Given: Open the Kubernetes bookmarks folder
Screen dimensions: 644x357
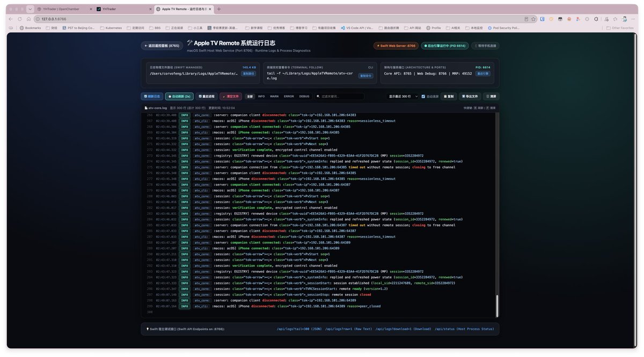Looking at the screenshot, I should click(111, 28).
